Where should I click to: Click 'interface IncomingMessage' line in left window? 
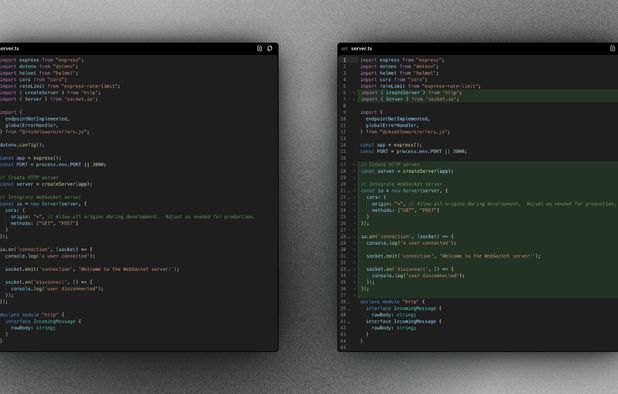click(43, 322)
